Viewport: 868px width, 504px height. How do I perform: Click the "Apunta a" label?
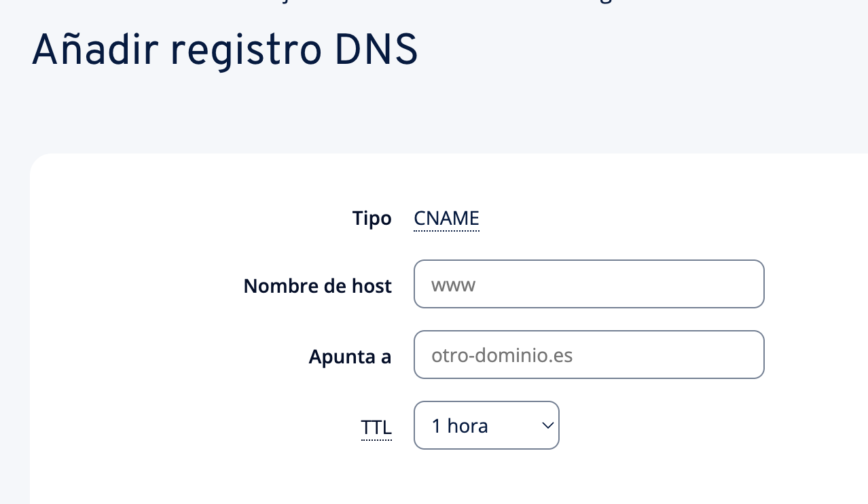[350, 357]
